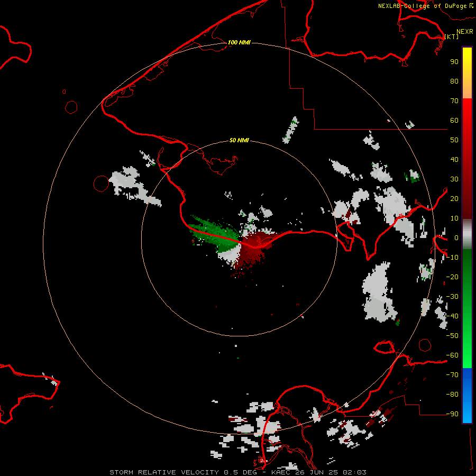The image size is (476, 476).
Task: Pick the gray zero-velocity segment of color bar
Action: [x=467, y=234]
